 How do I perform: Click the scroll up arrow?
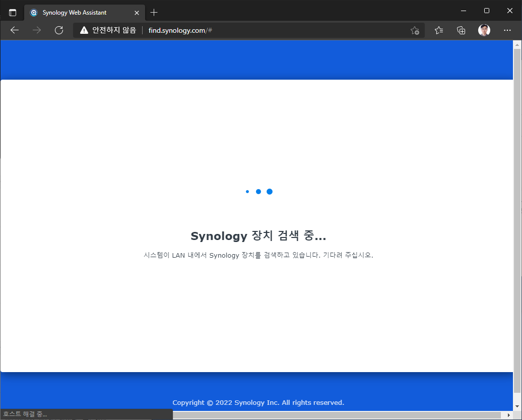point(517,45)
